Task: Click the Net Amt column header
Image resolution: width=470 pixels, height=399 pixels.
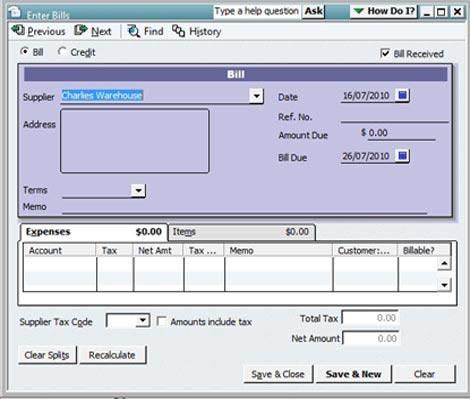Action: (159, 250)
